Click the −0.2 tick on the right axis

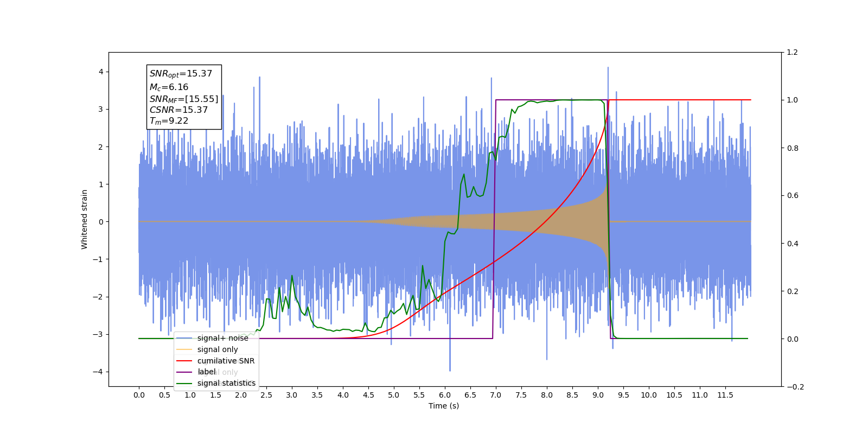(795, 387)
